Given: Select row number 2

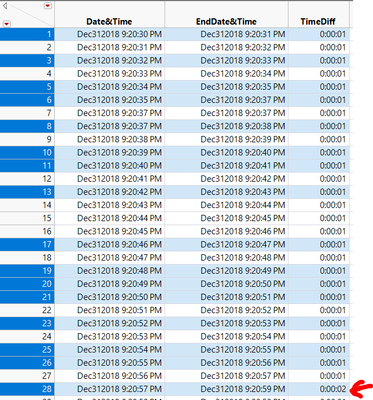Looking at the screenshot, I should (27, 47).
